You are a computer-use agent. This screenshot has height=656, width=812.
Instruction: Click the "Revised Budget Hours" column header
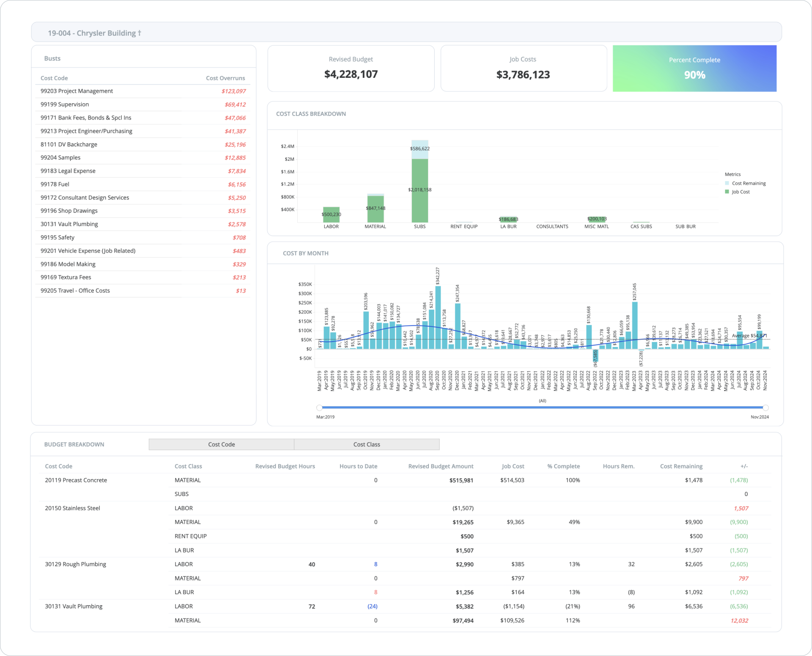pos(285,466)
